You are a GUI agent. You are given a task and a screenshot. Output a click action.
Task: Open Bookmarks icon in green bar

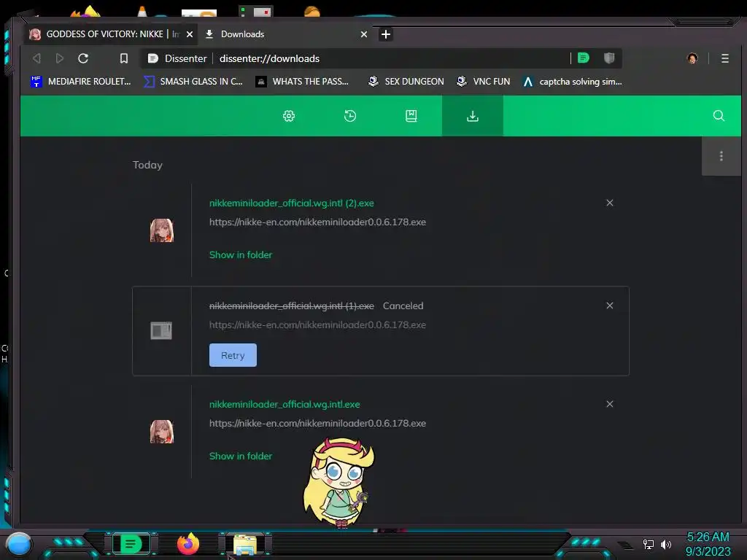(x=411, y=116)
